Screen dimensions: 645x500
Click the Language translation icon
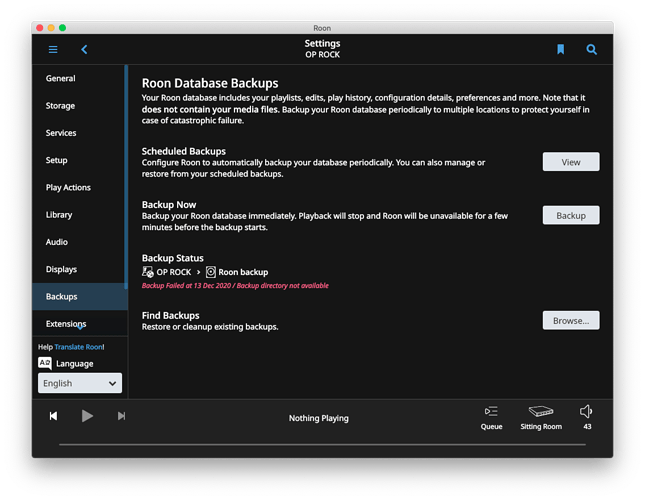coord(44,363)
